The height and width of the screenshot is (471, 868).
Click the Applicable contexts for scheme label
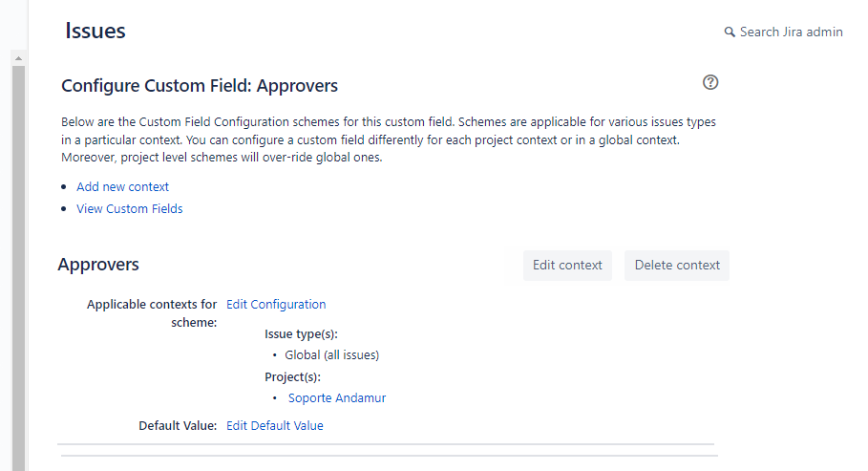pos(152,313)
